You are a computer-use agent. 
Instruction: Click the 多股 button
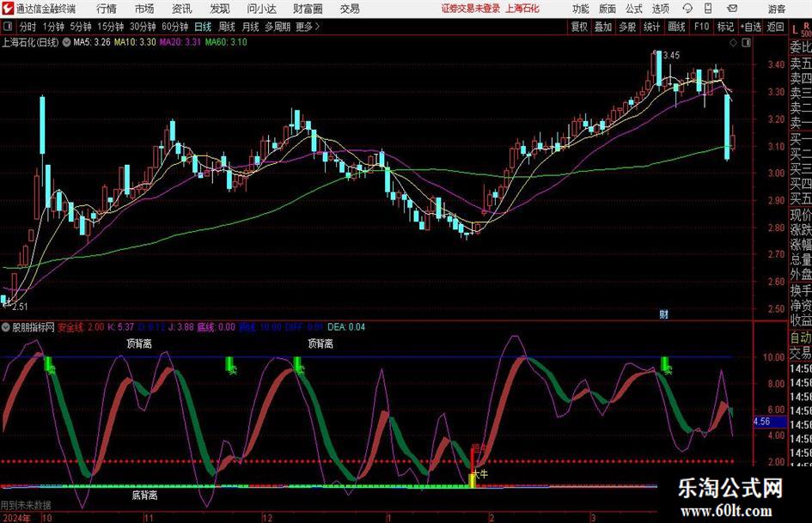coord(627,27)
